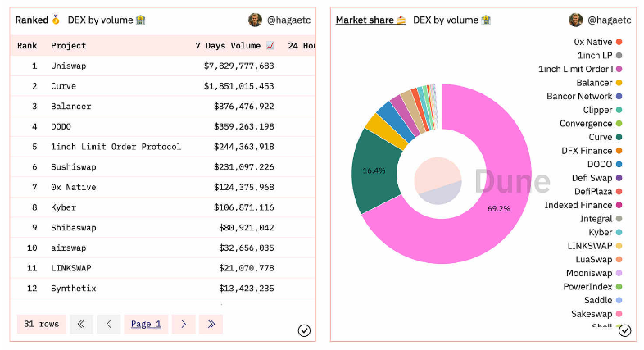Toggle Mooniswap legend entry

pyautogui.click(x=594, y=273)
